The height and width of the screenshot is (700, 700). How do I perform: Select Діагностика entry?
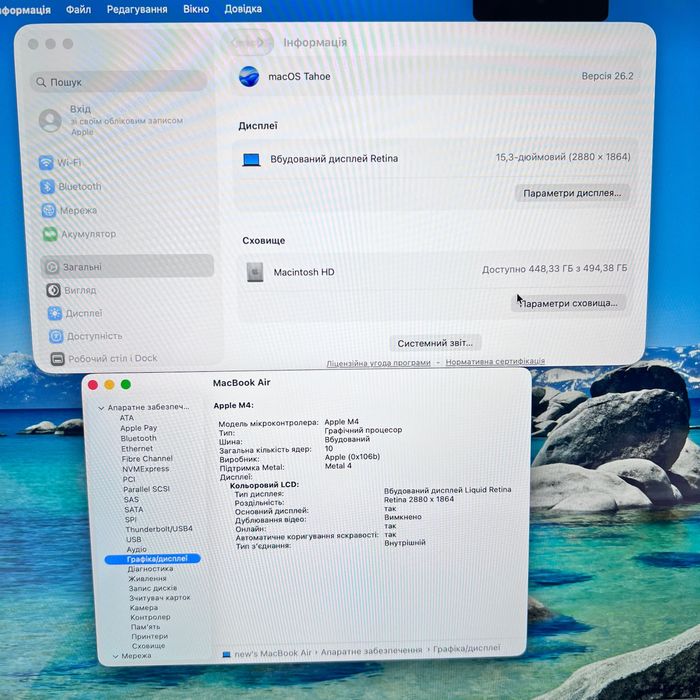point(150,569)
